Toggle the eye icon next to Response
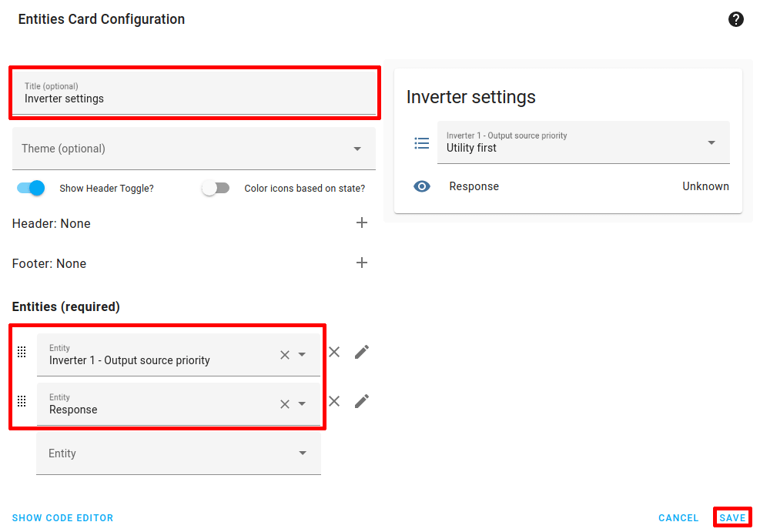This screenshot has width=760, height=532. click(421, 186)
